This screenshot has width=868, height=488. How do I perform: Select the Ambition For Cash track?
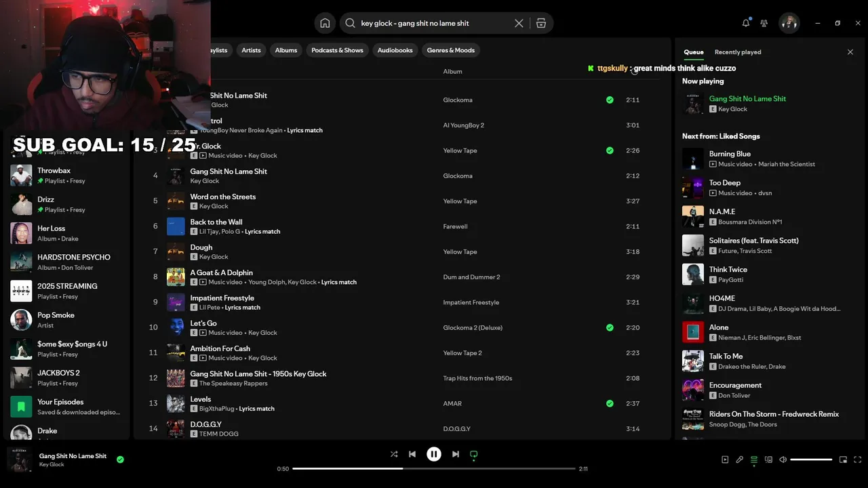[x=220, y=348]
